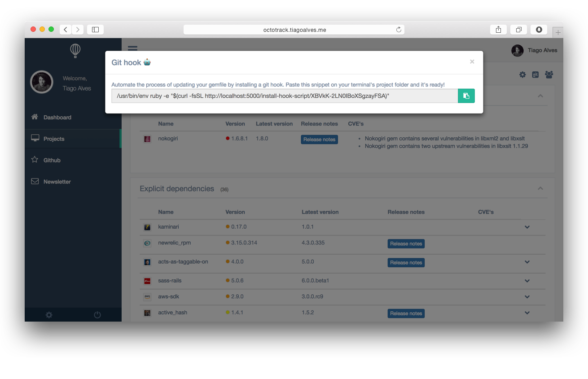Image resolution: width=588 pixels, height=379 pixels.
Task: Open Release notes for acts-as-taggable-on
Action: 406,262
